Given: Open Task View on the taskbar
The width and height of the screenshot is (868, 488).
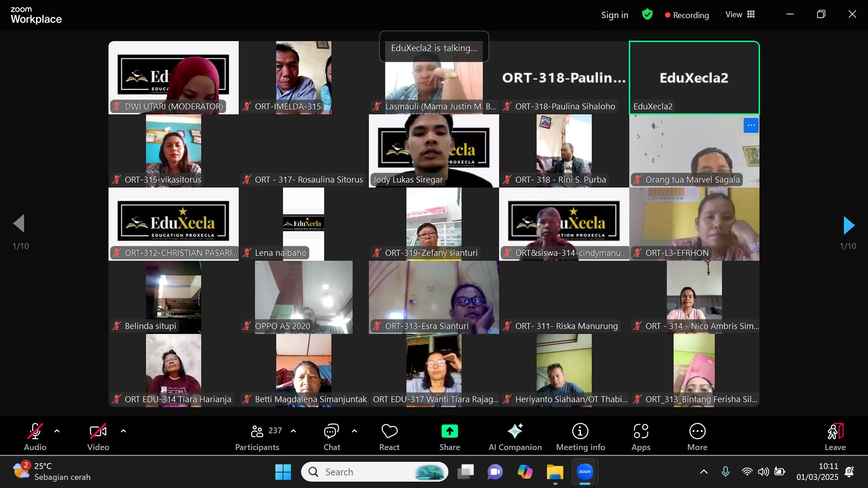Looking at the screenshot, I should tap(465, 472).
